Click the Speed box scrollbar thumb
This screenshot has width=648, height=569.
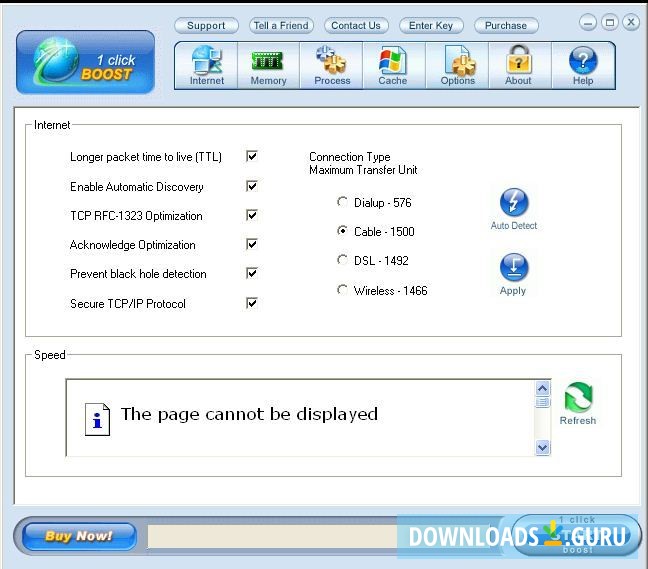coord(543,402)
